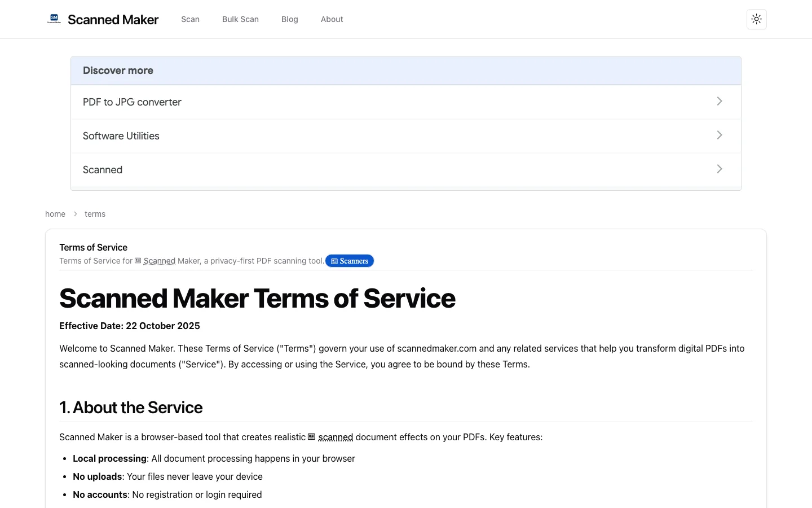Toggle the light/dark theme sun button

tap(756, 19)
